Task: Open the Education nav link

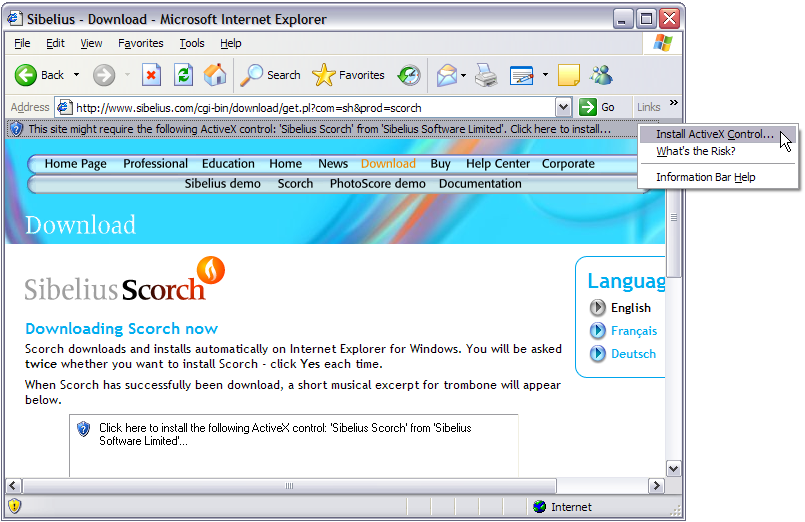Action: [x=228, y=164]
